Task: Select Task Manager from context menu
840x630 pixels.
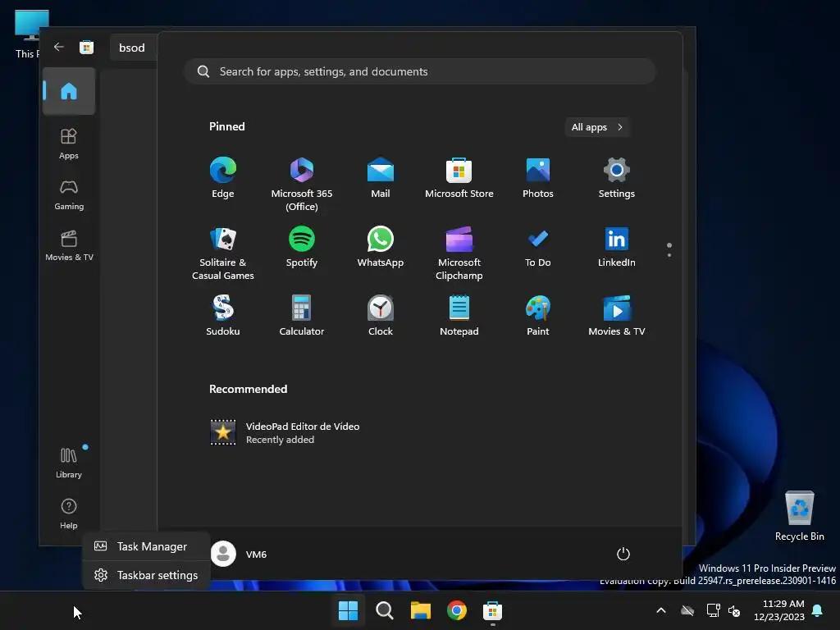Action: tap(146, 546)
